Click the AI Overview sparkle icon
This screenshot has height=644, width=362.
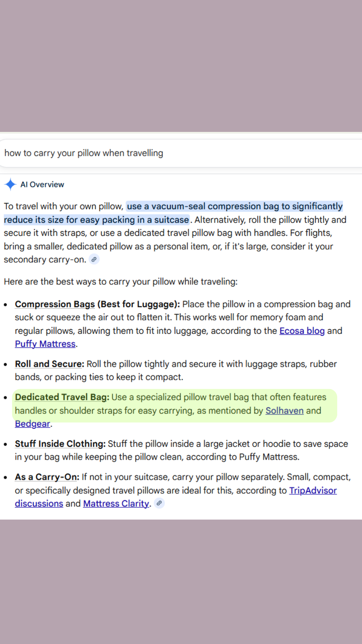(10, 184)
